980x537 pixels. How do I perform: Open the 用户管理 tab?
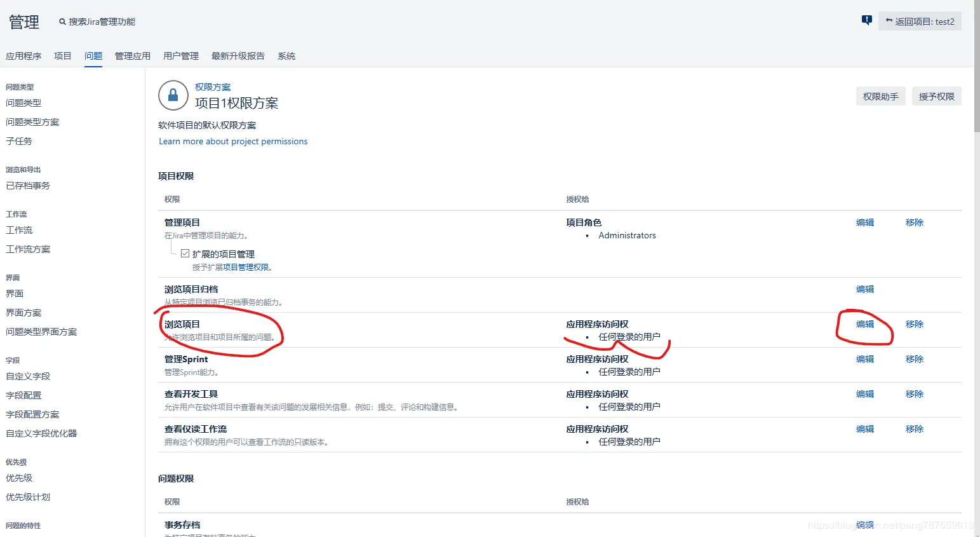180,56
